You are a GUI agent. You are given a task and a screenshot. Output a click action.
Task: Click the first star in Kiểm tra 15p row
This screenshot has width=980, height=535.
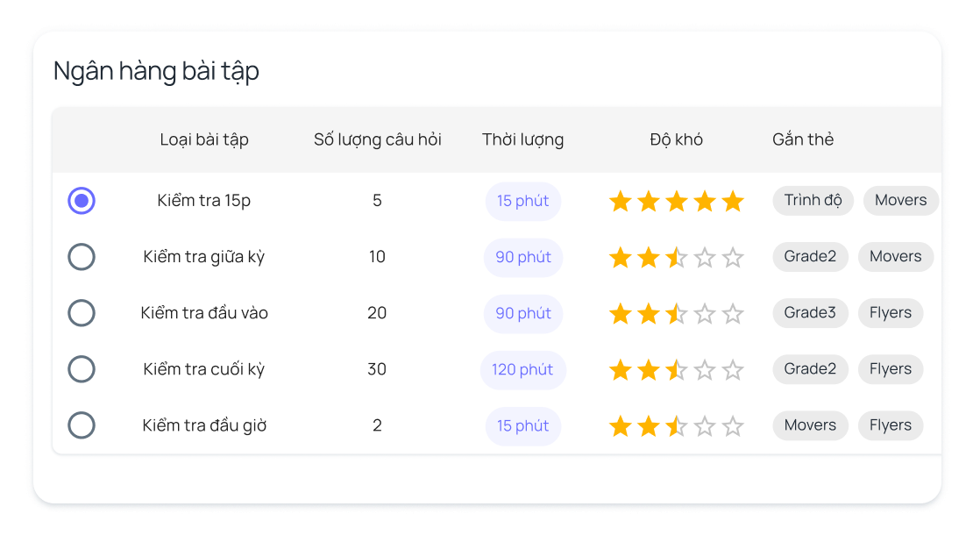(621, 202)
